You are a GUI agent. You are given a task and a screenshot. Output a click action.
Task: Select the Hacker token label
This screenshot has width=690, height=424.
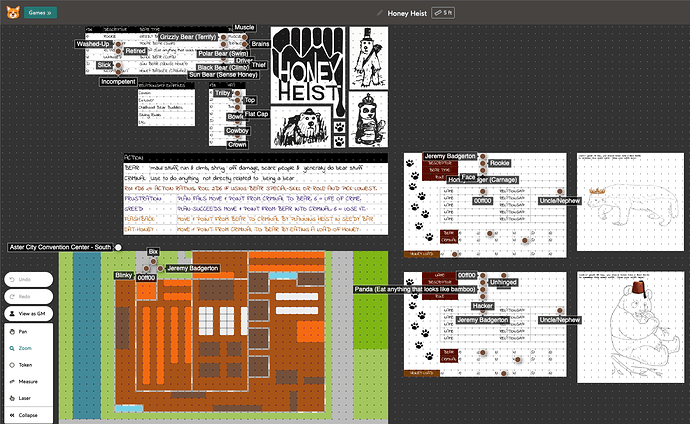(482, 306)
